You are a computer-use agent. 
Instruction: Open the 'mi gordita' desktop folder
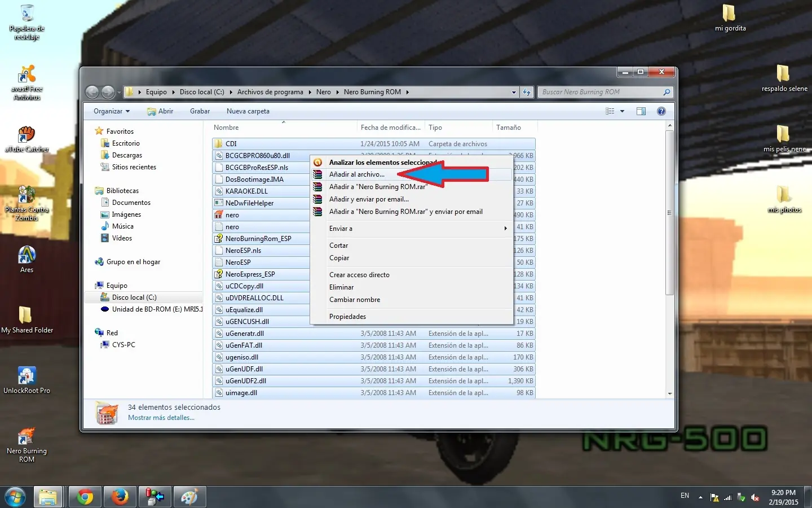click(x=730, y=18)
